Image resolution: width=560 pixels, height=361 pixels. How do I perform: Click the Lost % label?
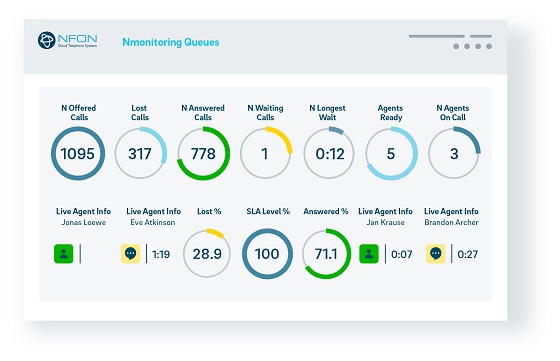point(209,211)
